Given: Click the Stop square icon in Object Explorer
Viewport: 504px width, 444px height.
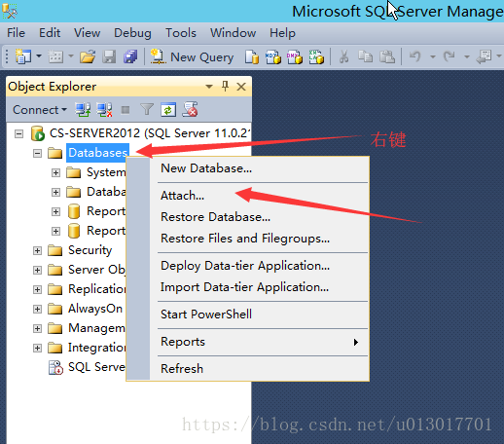Looking at the screenshot, I should point(126,110).
